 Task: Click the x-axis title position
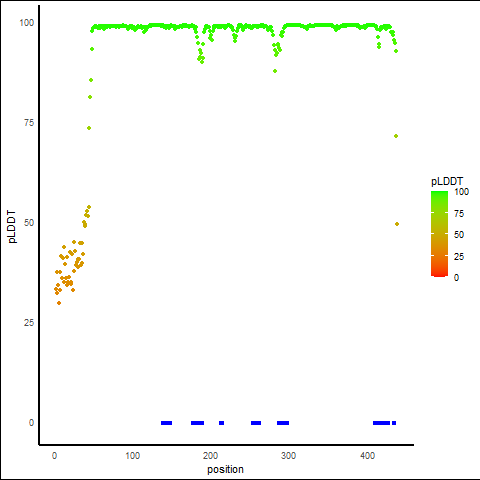(x=225, y=469)
